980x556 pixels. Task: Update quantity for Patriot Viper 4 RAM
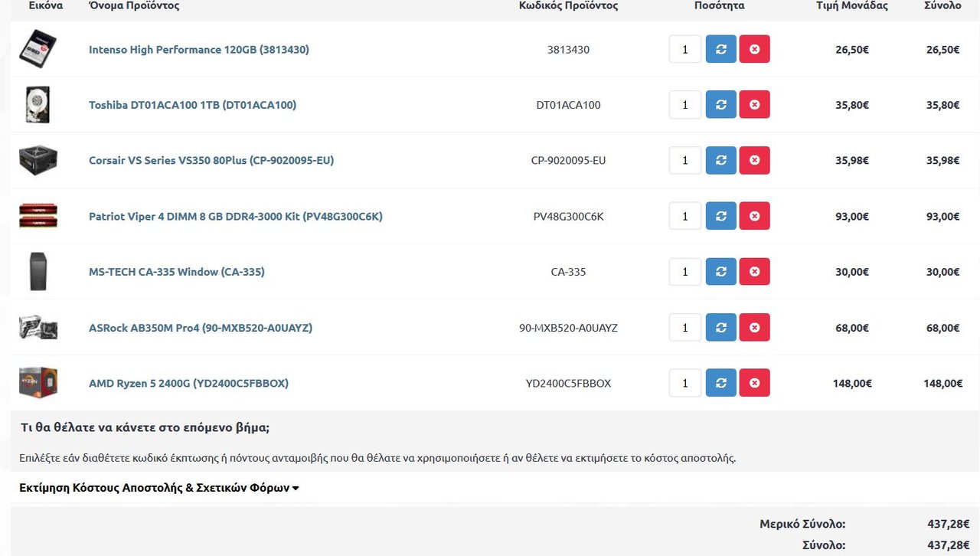click(720, 216)
